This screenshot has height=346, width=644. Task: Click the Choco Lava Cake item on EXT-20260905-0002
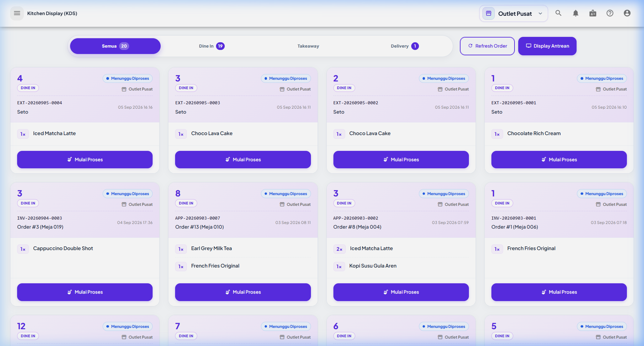click(370, 133)
